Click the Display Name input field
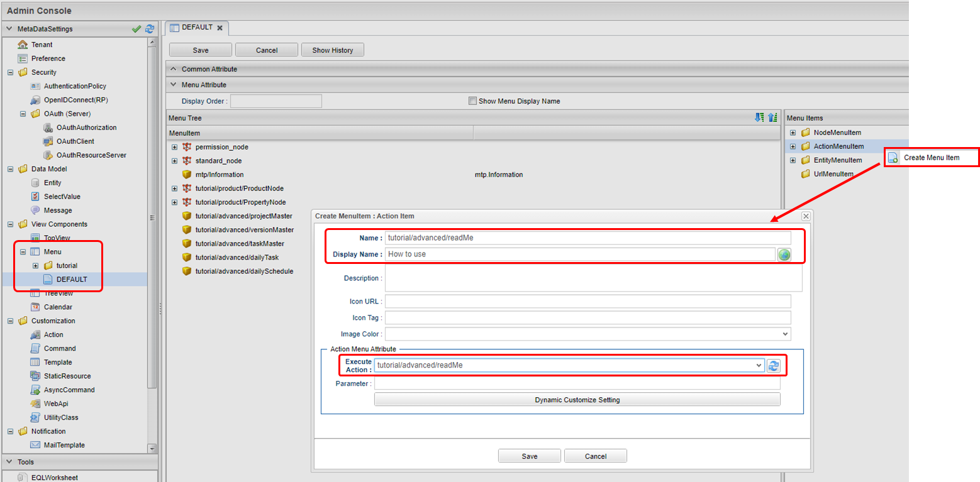This screenshot has height=482, width=980. (x=580, y=255)
